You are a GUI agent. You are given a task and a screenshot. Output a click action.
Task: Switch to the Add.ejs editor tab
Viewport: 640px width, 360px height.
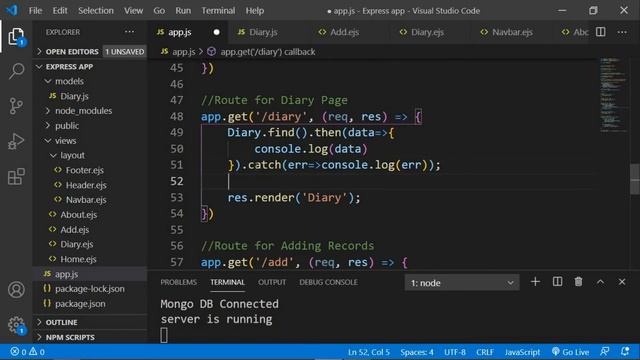(344, 32)
